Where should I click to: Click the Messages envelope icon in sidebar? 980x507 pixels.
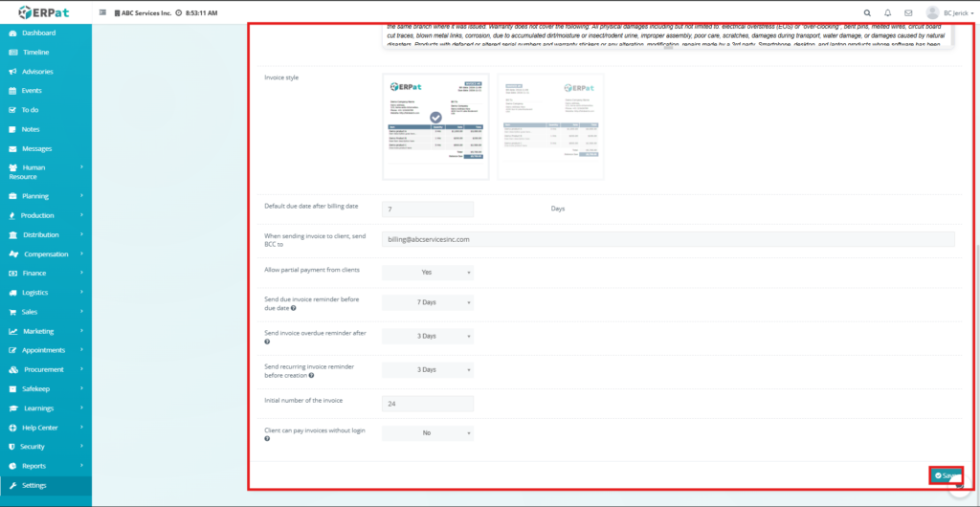12,148
